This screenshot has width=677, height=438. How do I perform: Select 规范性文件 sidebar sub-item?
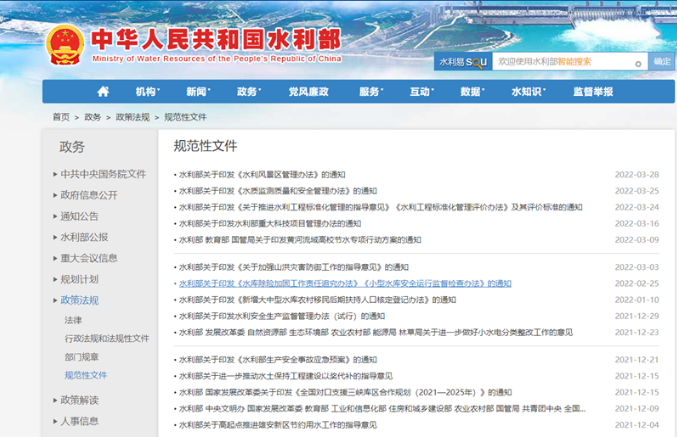[86, 375]
